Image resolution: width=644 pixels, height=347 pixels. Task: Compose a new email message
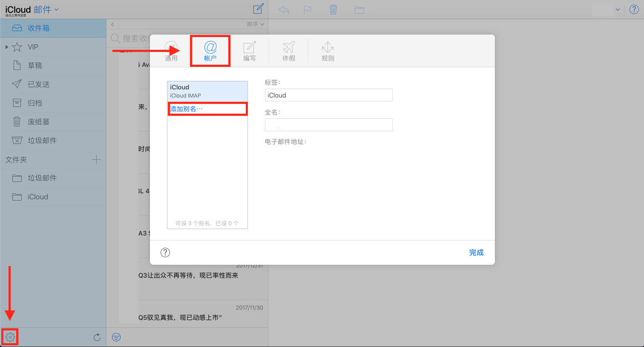click(x=258, y=9)
